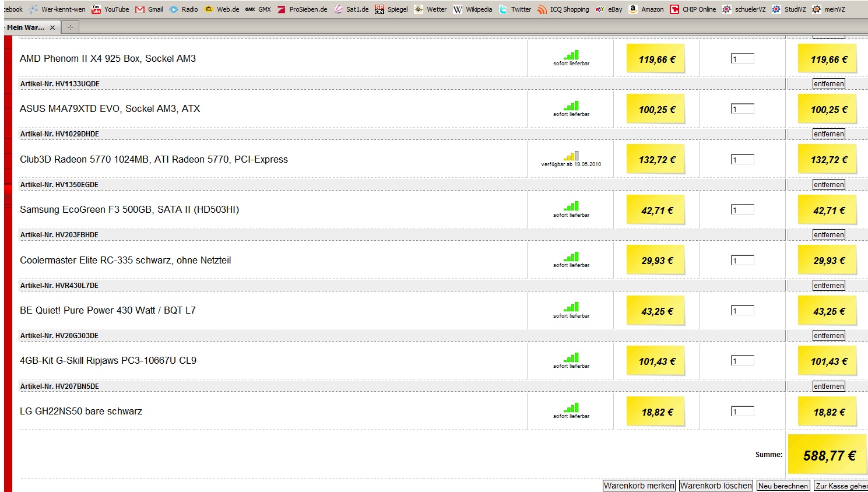Image resolution: width=868 pixels, height=492 pixels.
Task: Click availability icon for AMD Phenom II
Action: 571,55
